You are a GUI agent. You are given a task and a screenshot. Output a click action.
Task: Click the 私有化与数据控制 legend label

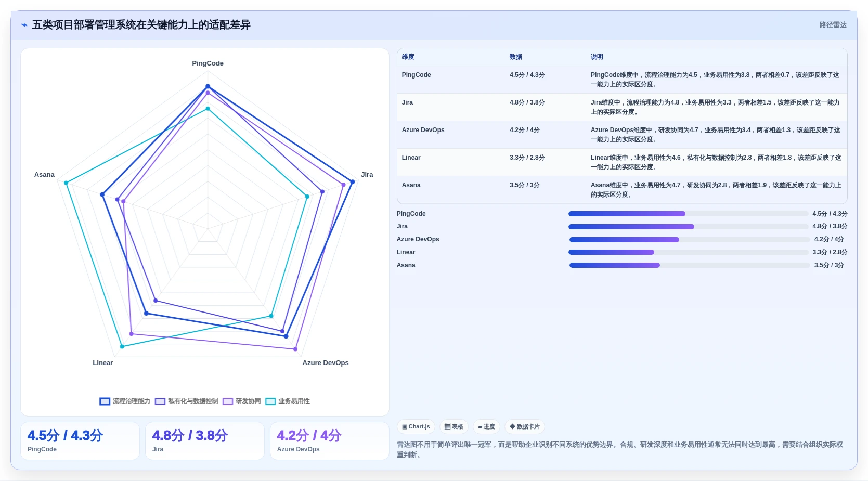click(x=193, y=401)
